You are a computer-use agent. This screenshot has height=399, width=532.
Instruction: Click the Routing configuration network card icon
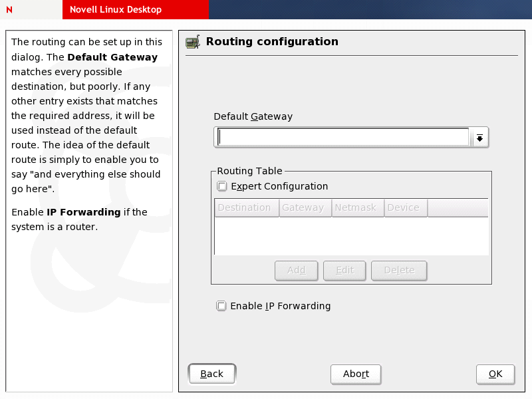(193, 42)
